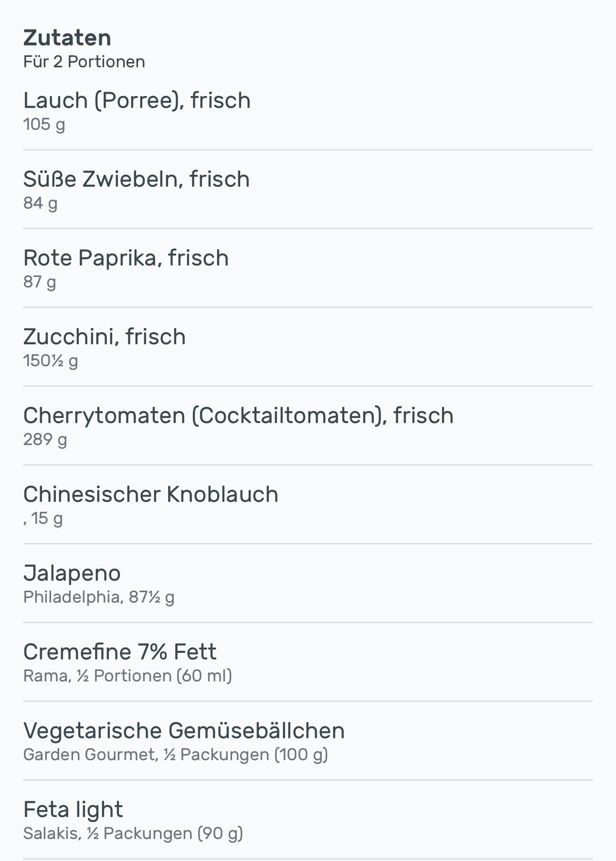Tap the 289 g cherry tomato amount
This screenshot has width=616, height=861.
[x=45, y=440]
